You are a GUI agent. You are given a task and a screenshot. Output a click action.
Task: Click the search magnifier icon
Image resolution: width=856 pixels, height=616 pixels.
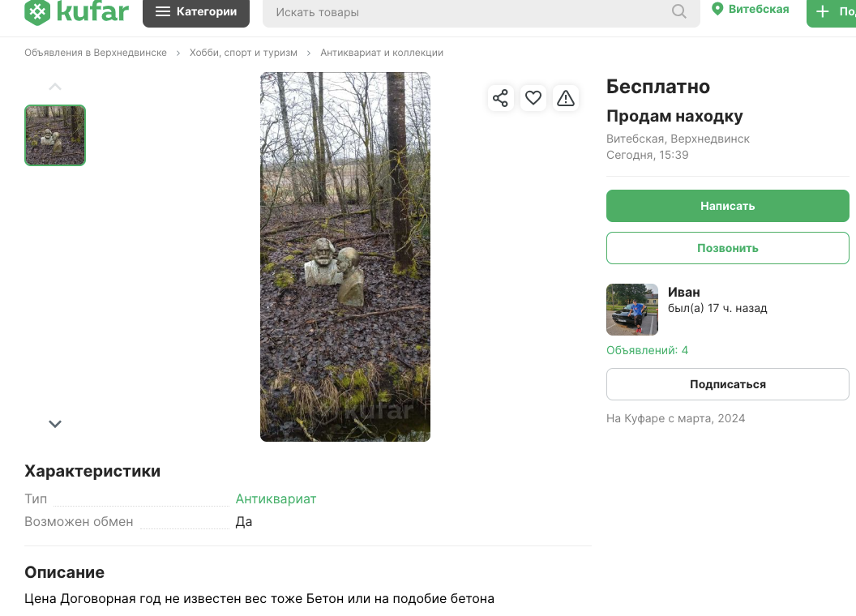(x=679, y=12)
